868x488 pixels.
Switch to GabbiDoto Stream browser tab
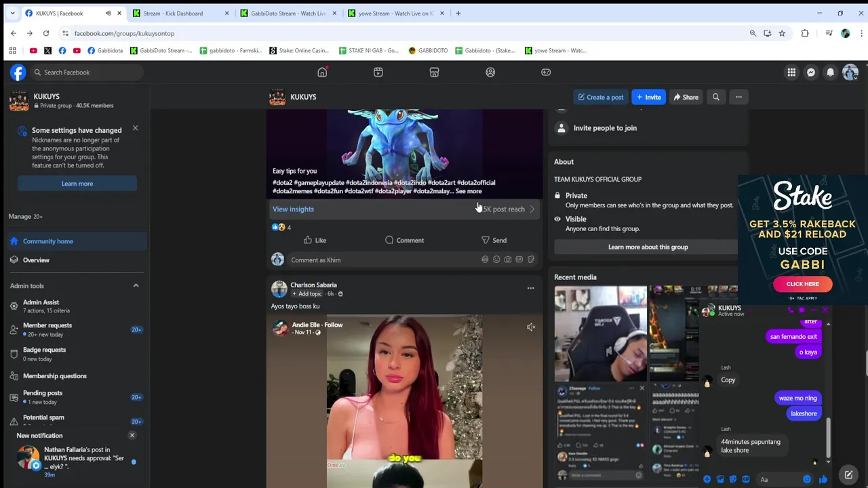(288, 13)
